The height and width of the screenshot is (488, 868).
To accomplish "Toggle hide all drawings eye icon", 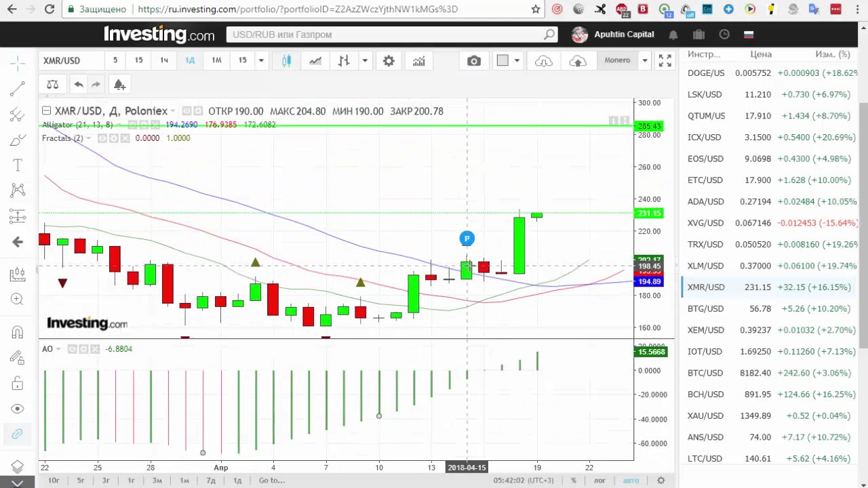I will pos(18,409).
